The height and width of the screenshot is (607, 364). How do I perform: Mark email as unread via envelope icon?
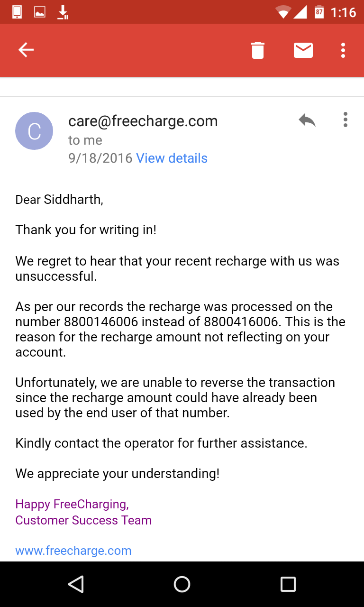click(303, 50)
